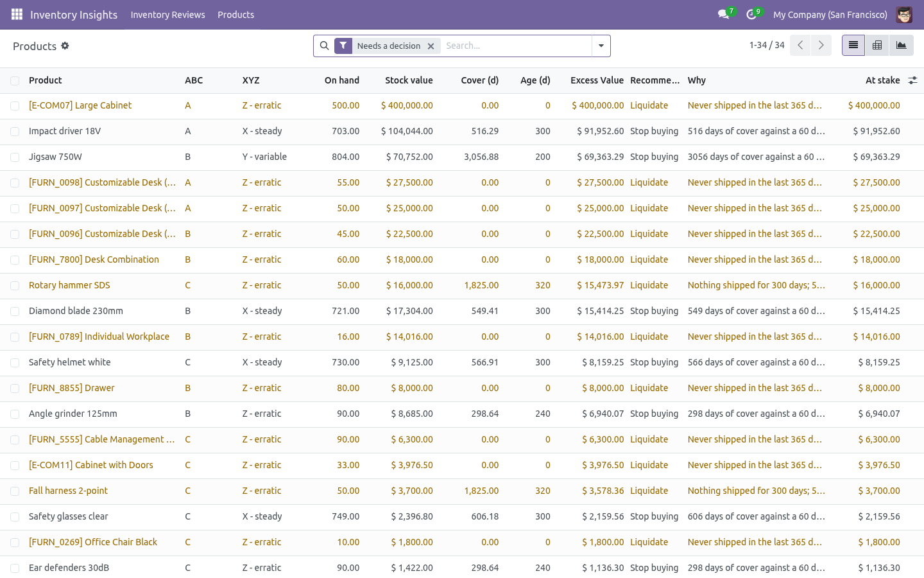
Task: Select the Drawer row checkbox
Action: [15, 389]
